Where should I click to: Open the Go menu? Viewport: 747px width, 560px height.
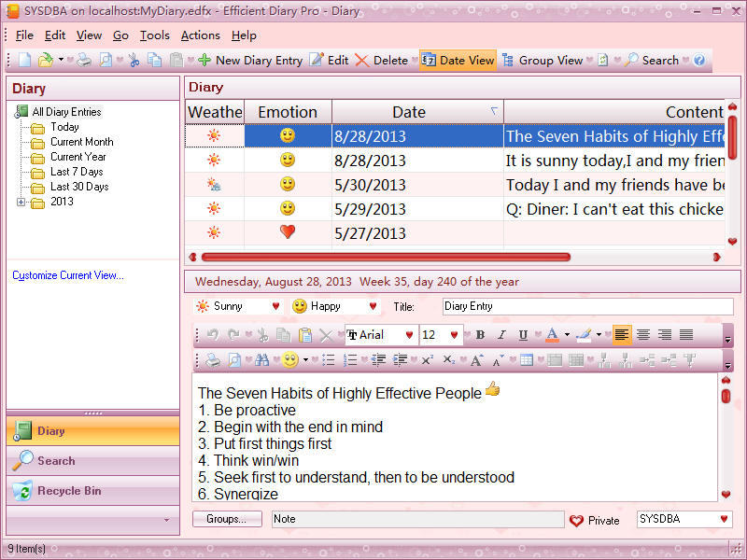(120, 35)
